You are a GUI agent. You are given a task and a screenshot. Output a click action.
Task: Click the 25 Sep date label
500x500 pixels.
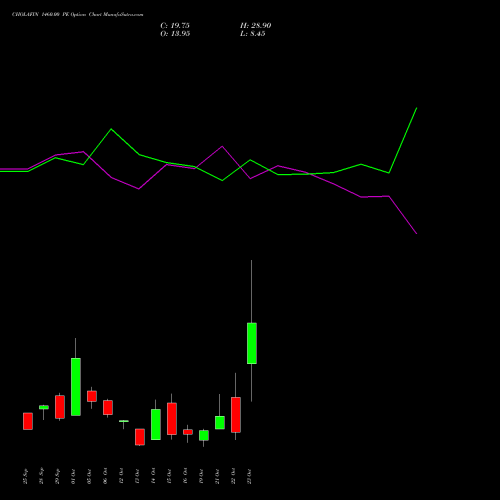coord(26,476)
